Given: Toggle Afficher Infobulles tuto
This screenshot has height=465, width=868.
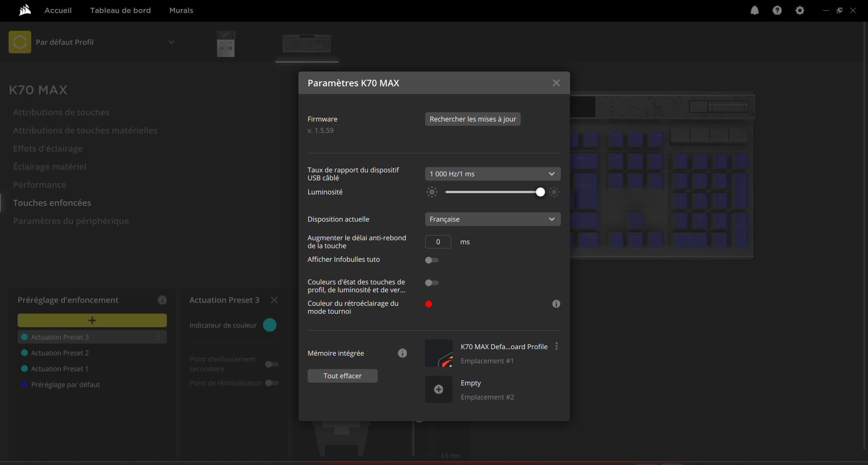Looking at the screenshot, I should click(x=432, y=260).
